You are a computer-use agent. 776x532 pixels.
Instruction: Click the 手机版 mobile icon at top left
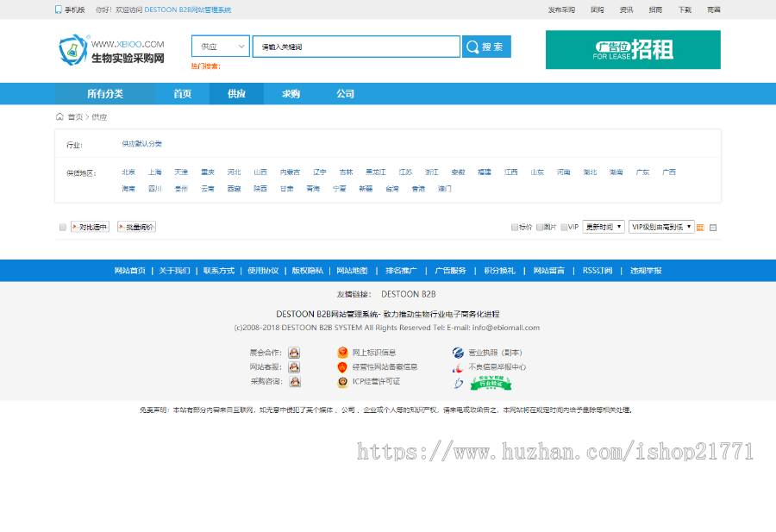57,8
